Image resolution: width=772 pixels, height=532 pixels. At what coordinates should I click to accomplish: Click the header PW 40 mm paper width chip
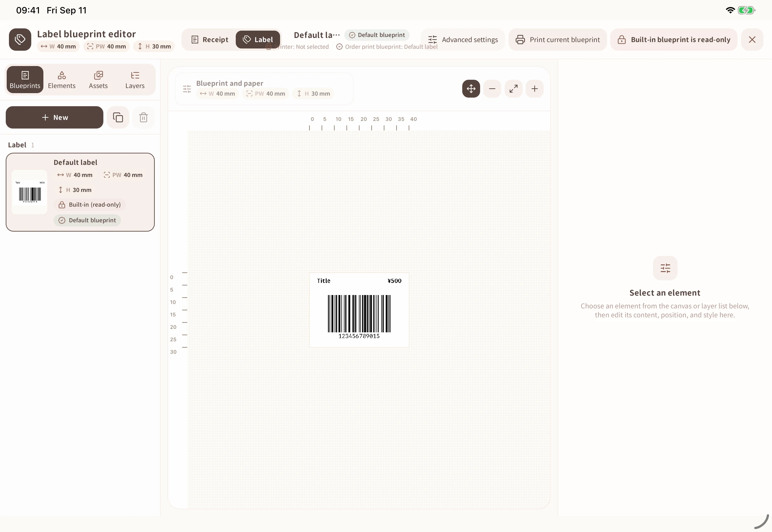coord(107,46)
